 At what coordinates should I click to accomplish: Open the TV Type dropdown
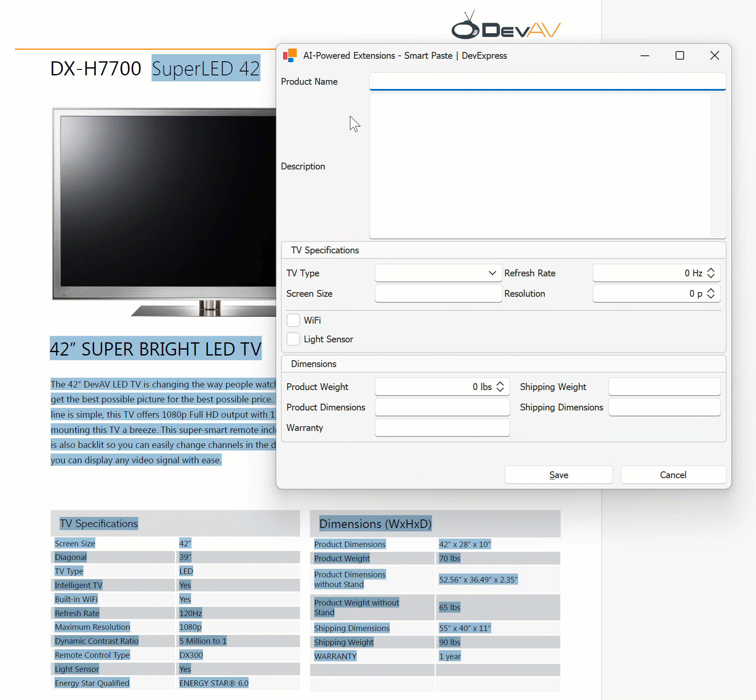point(492,273)
